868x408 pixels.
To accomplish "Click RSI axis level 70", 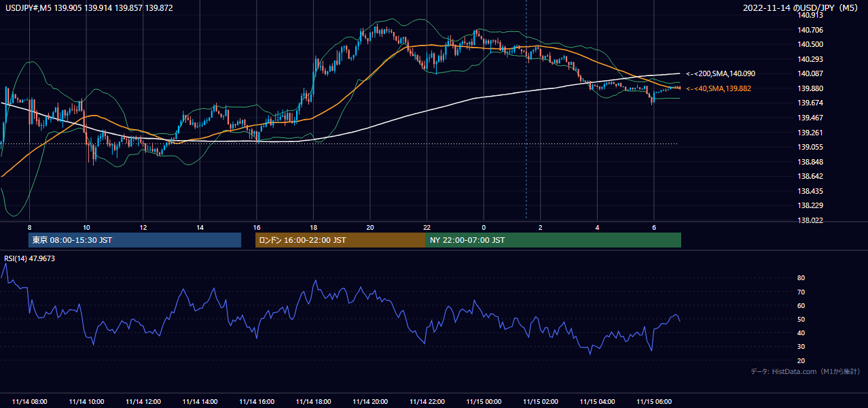I will [x=801, y=292].
